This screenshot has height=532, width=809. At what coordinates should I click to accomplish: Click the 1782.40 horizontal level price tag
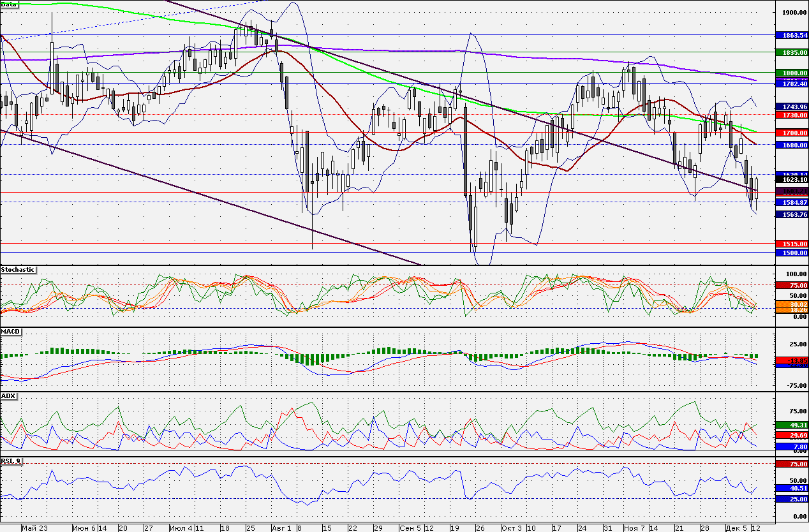click(x=791, y=84)
